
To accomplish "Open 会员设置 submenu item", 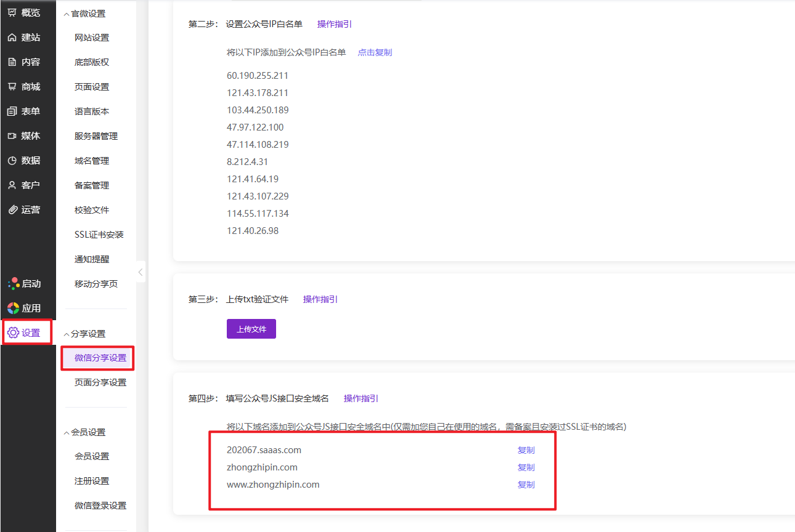I will point(92,456).
